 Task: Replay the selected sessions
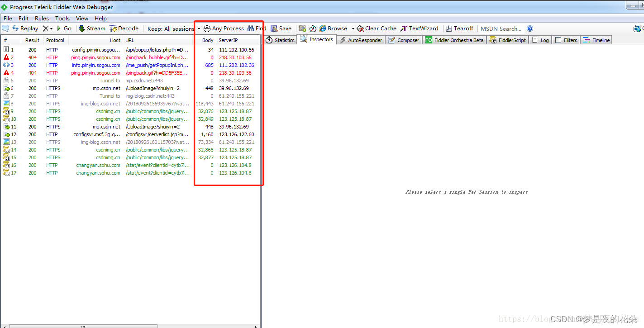tap(25, 29)
